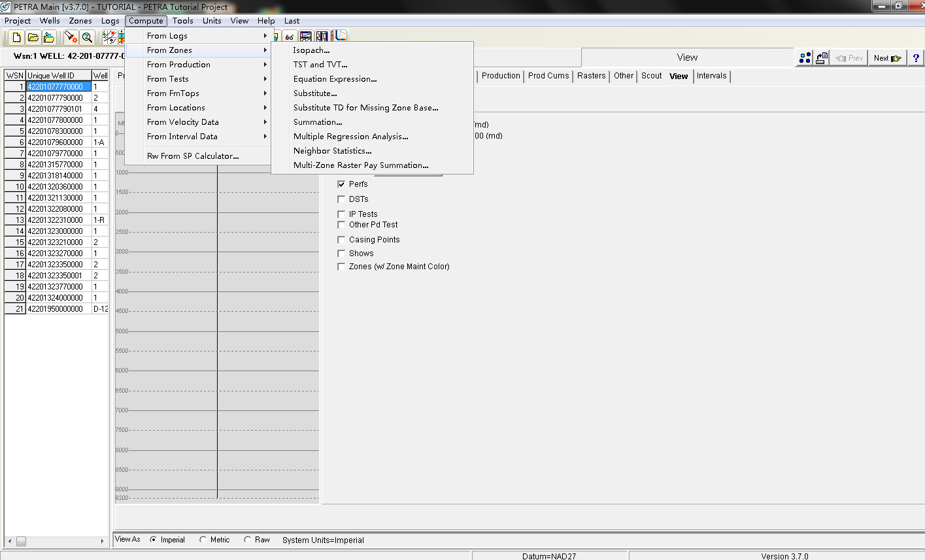Viewport: 925px width, 560px height.
Task: Enable the Other Pd Test checkbox
Action: 341,225
